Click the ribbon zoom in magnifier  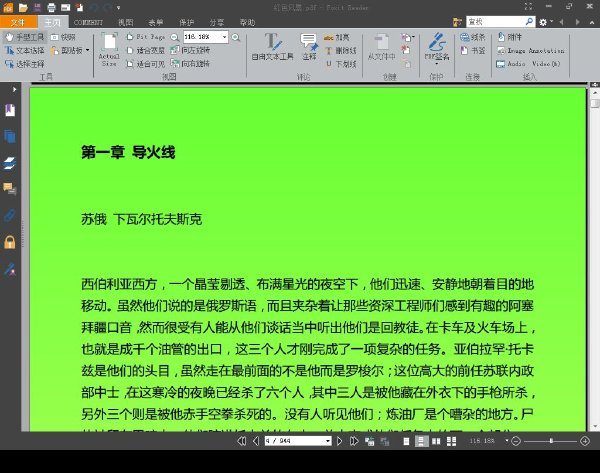click(x=236, y=37)
